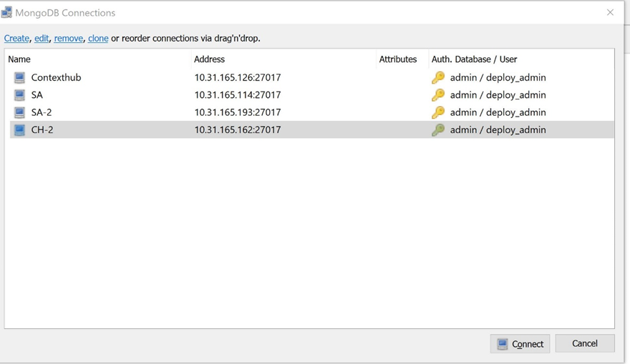Sort by the Address column header
630x364 pixels.
click(209, 59)
